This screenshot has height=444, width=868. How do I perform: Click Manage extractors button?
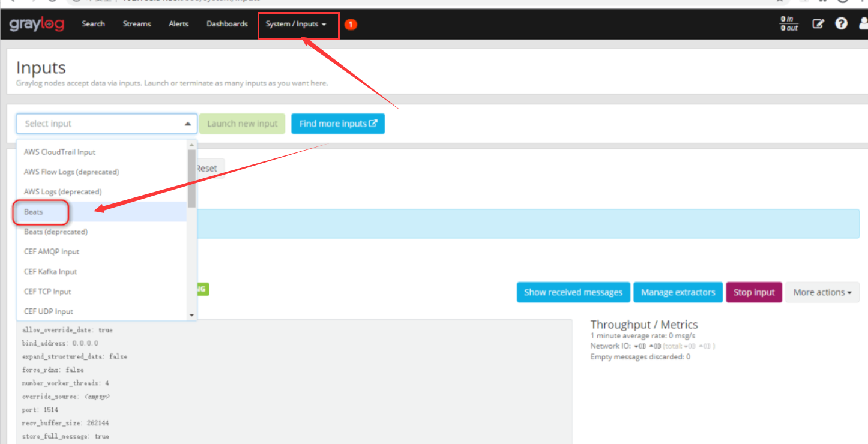[x=678, y=292]
